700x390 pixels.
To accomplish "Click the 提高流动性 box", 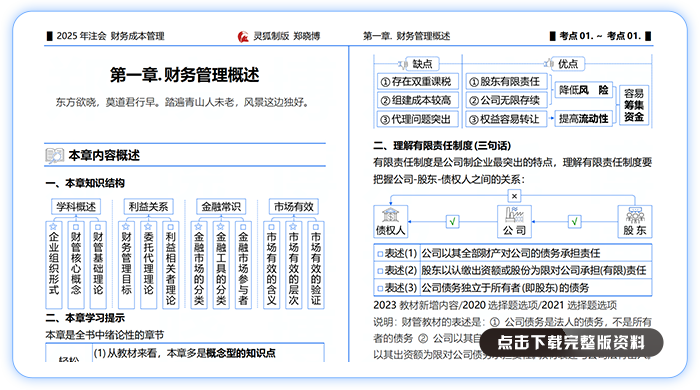I will 584,119.
